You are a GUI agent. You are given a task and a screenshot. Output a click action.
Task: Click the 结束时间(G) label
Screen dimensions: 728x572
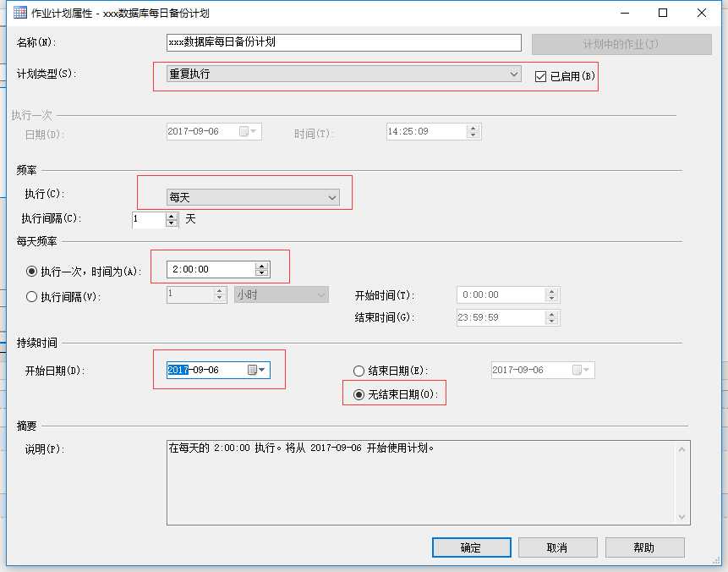[x=385, y=317]
